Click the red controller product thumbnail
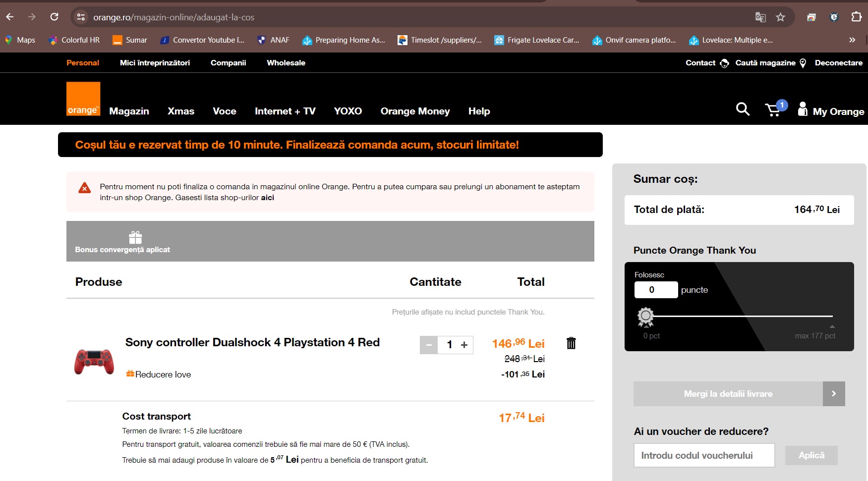868x481 pixels. pos(94,361)
